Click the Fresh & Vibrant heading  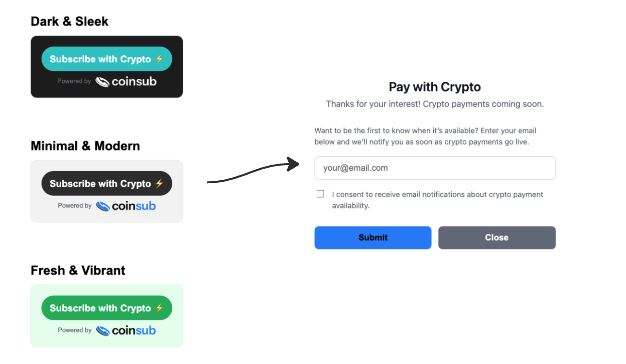coord(78,271)
